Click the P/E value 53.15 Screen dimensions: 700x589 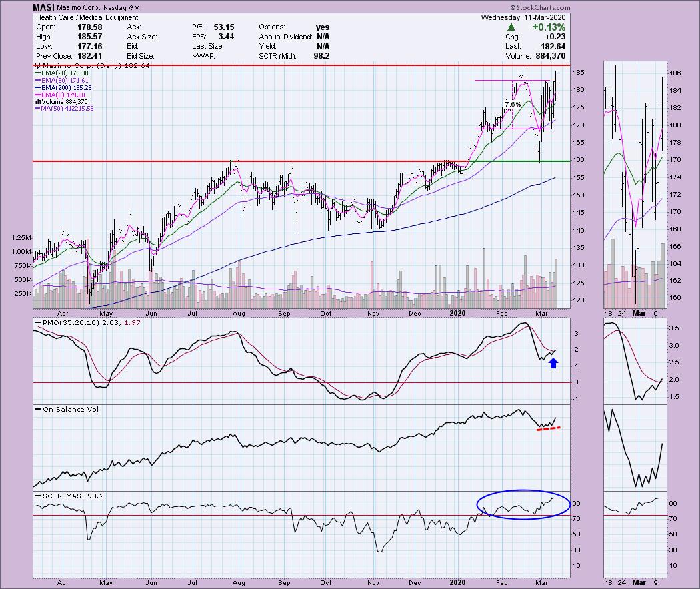(x=223, y=27)
